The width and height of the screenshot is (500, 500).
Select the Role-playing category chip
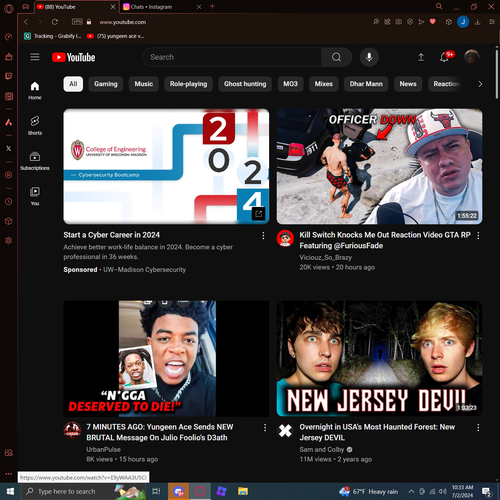(188, 84)
